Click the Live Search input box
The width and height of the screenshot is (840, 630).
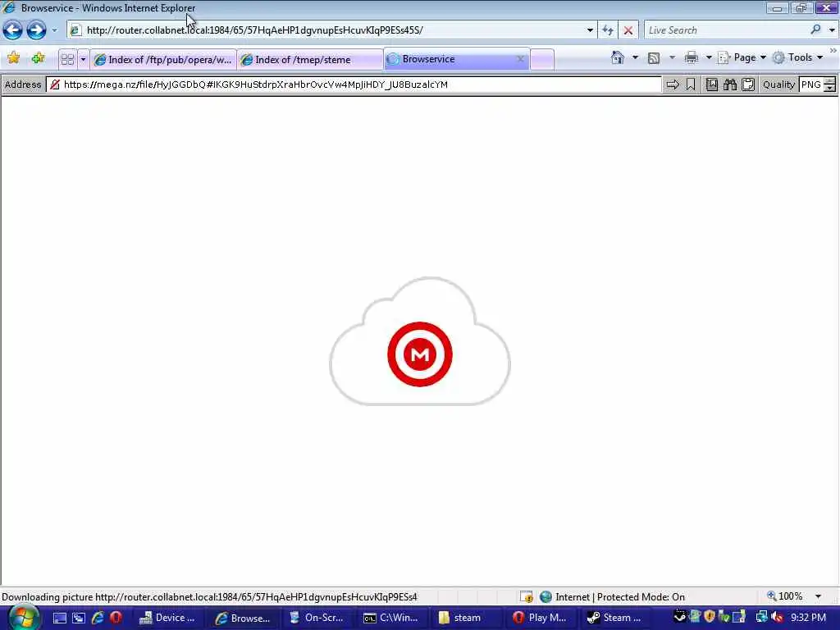point(726,30)
